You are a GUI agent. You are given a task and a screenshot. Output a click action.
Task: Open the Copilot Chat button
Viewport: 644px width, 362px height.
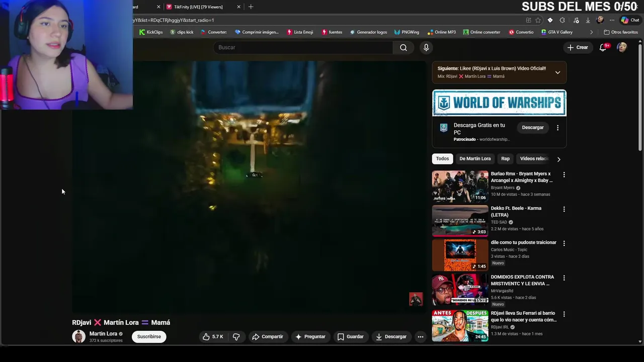tap(630, 20)
